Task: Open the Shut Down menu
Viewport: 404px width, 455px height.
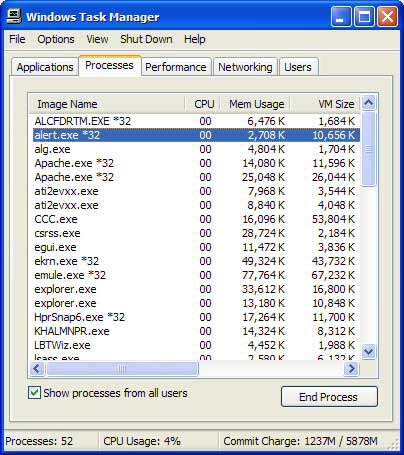Action: click(146, 39)
